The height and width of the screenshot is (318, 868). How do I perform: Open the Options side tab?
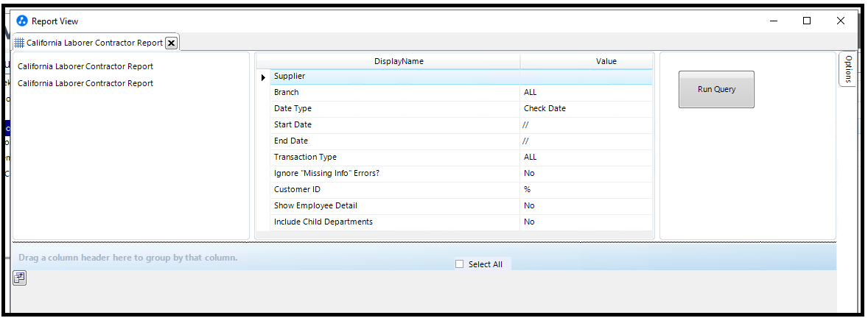pos(848,69)
